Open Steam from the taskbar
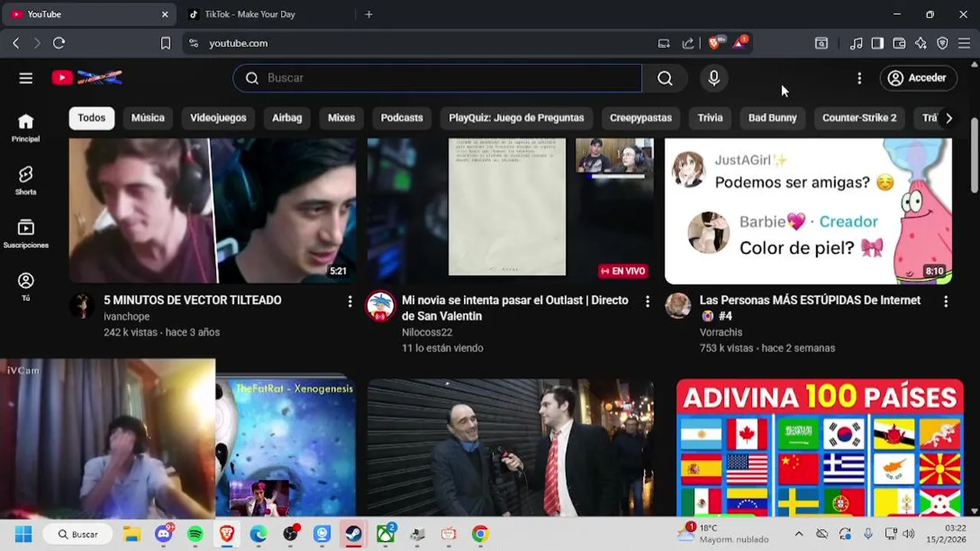The height and width of the screenshot is (551, 980). pos(354,533)
